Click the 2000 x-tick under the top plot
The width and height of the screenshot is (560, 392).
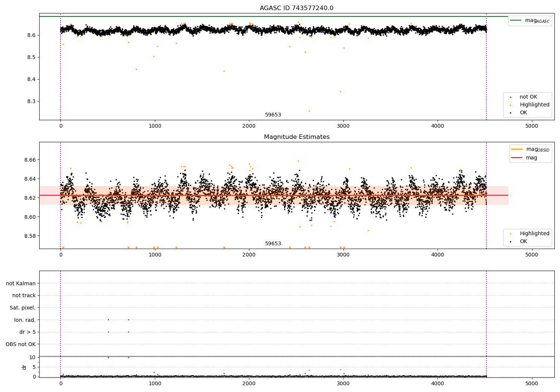pyautogui.click(x=249, y=126)
